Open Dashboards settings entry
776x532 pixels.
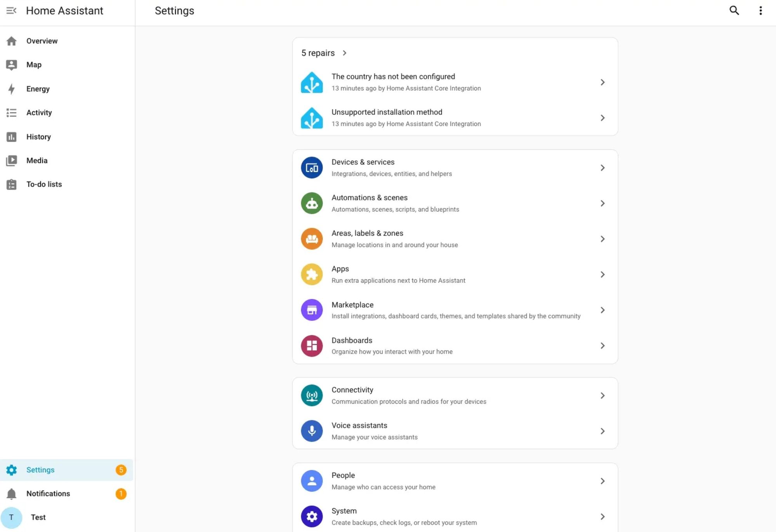click(455, 346)
